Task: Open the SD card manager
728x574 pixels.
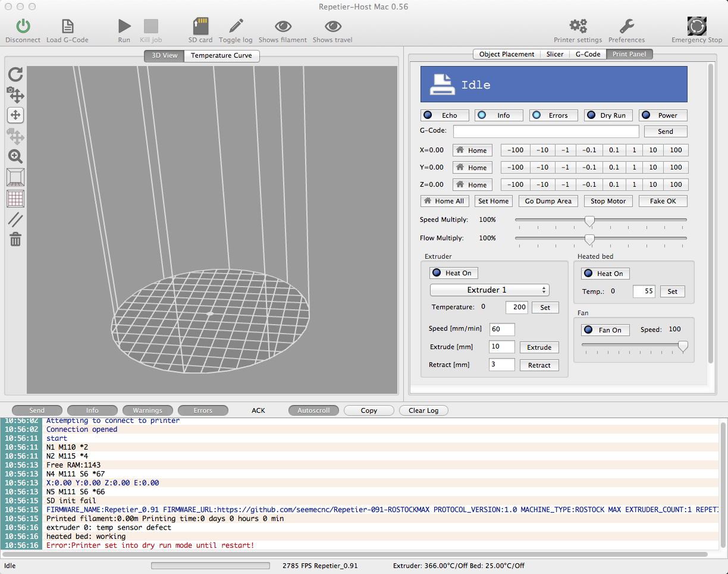Action: (200, 26)
